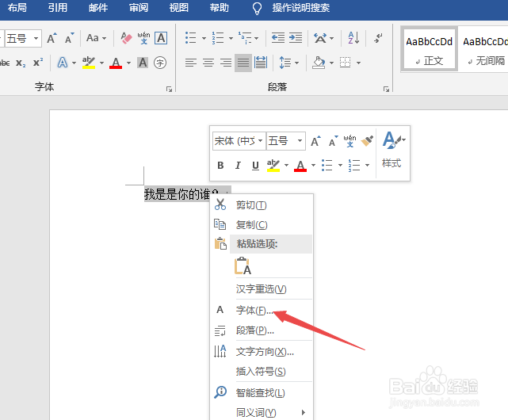Toggle subscript formatting in ribbon

pyautogui.click(x=21, y=63)
